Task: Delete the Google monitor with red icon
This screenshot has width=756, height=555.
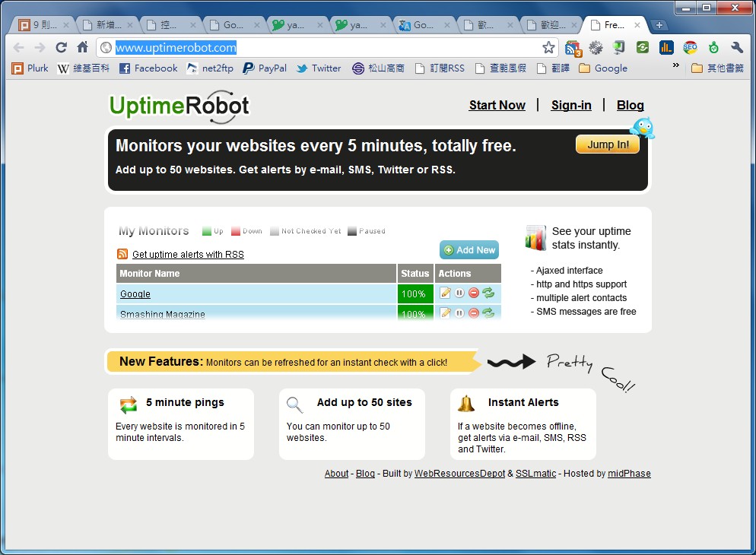Action: [x=474, y=293]
